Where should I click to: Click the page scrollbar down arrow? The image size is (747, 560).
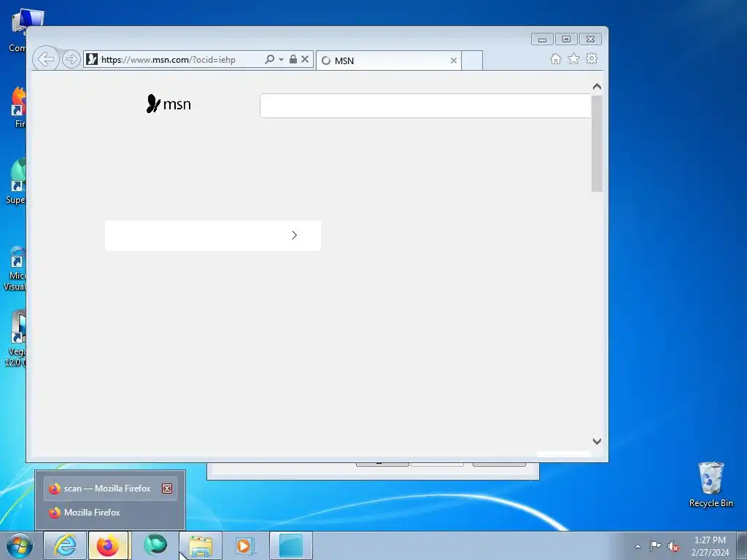[x=597, y=441]
